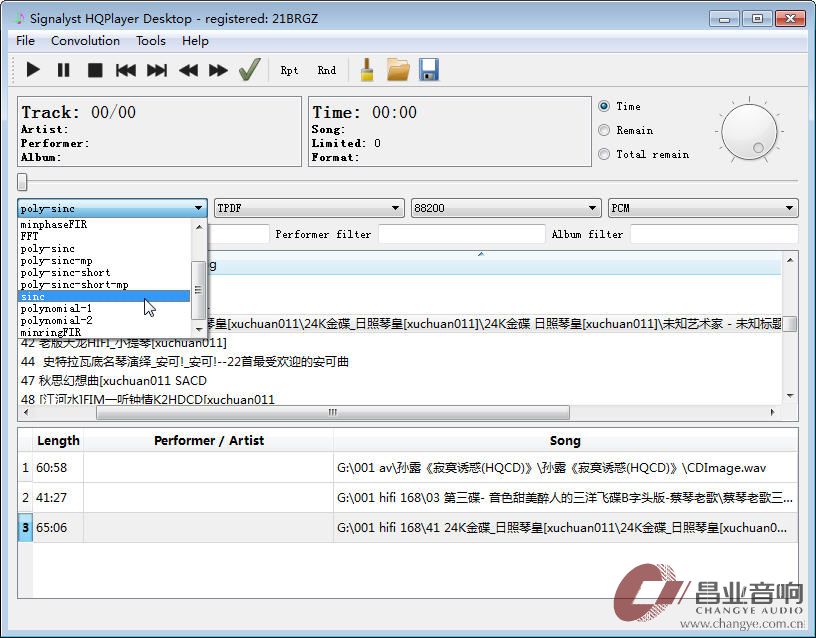Open the 88200 sample rate dropdown
This screenshot has height=638, width=816.
[506, 208]
